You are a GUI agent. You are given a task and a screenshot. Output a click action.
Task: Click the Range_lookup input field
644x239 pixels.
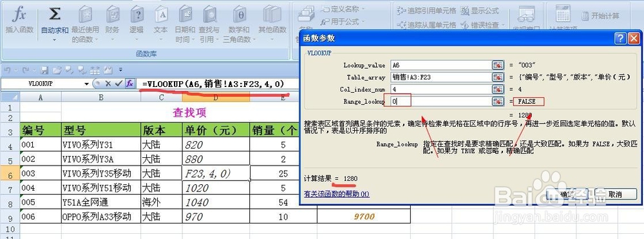point(441,101)
